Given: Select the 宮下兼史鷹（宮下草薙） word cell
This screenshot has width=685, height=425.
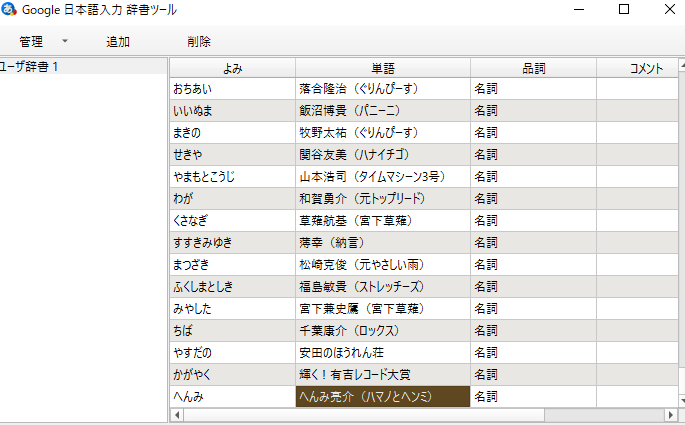Looking at the screenshot, I should coord(383,309).
